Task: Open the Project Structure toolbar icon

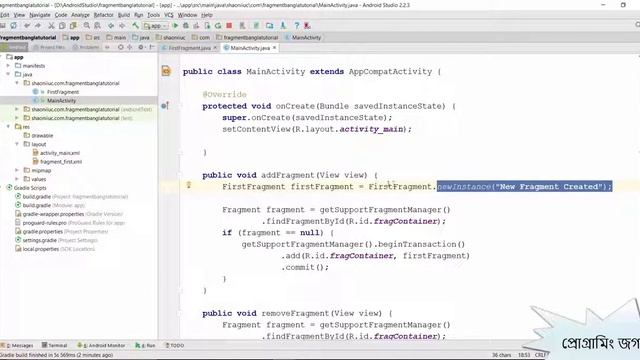Action: pyautogui.click(x=269, y=25)
